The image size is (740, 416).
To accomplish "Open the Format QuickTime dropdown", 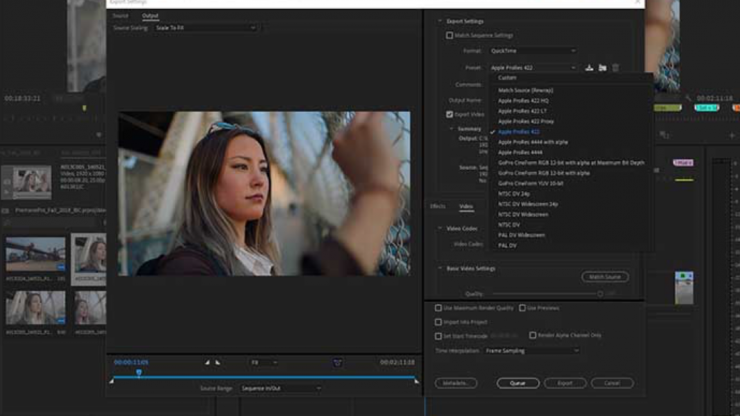I will (531, 50).
